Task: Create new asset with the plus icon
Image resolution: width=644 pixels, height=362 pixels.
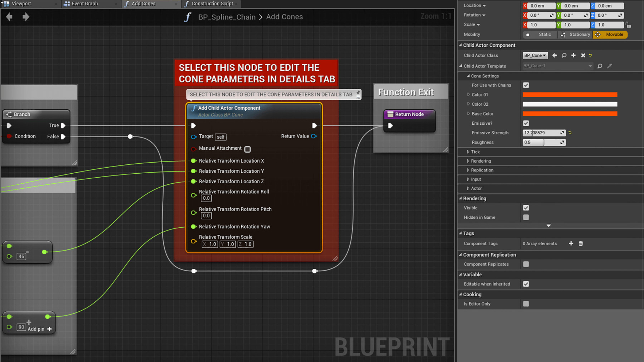Action: [574, 55]
